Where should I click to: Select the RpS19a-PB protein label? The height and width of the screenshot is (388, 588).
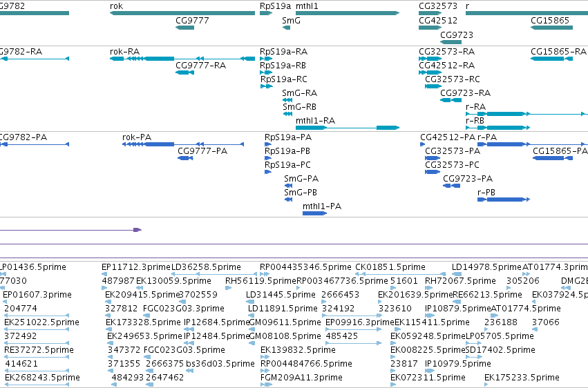pyautogui.click(x=287, y=152)
